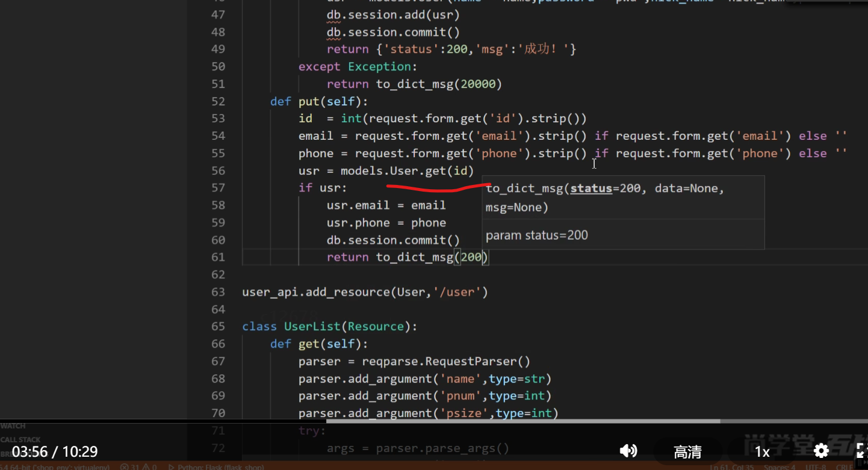This screenshot has width=868, height=470.
Task: Click 'class UserList(Resource):' declaration
Action: [x=330, y=327]
